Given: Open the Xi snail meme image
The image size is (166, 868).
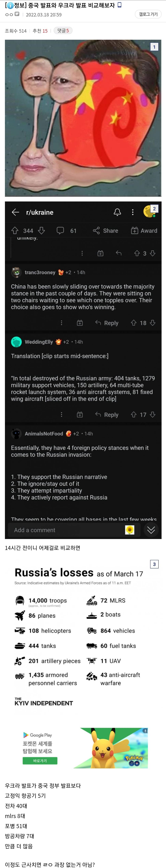Looking at the screenshot, I should point(83,118).
